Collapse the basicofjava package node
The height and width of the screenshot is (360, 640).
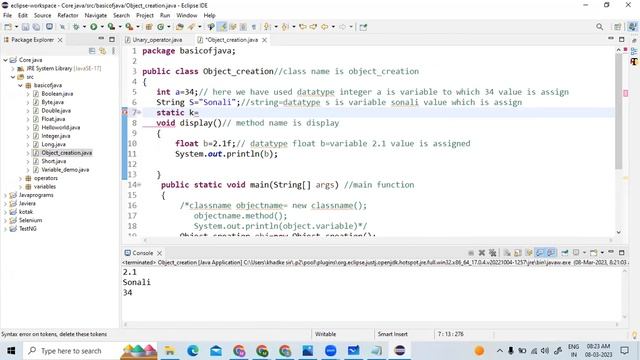(20, 85)
